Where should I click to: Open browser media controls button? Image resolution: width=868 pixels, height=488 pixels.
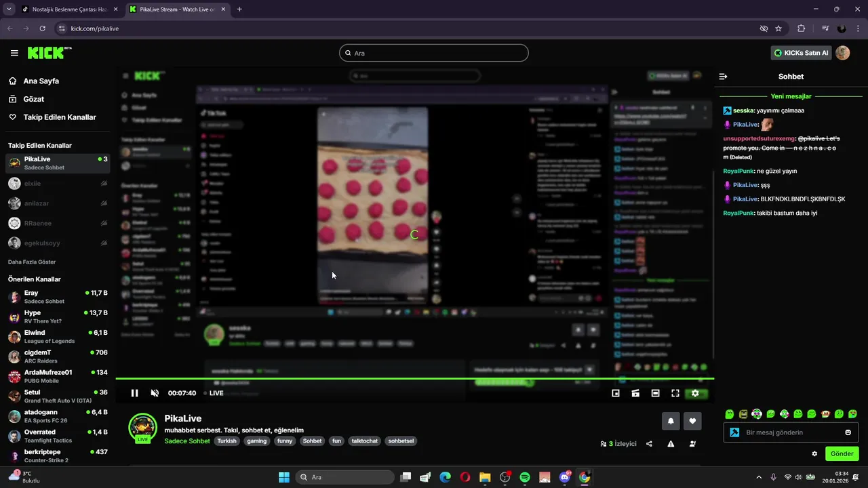coord(825,28)
